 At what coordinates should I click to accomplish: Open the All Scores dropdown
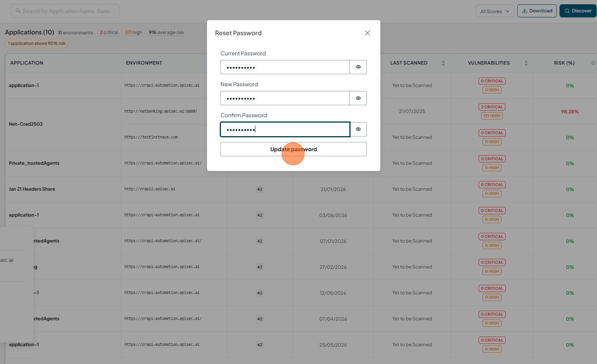(495, 11)
